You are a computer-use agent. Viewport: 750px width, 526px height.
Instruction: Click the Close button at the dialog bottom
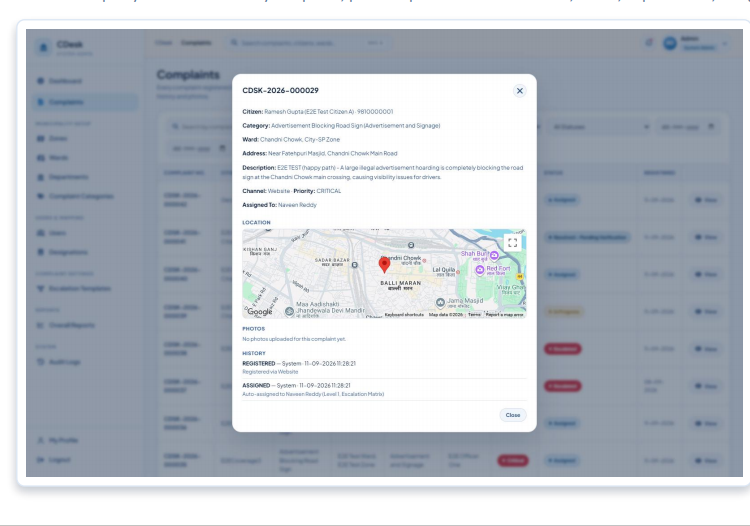click(x=513, y=415)
